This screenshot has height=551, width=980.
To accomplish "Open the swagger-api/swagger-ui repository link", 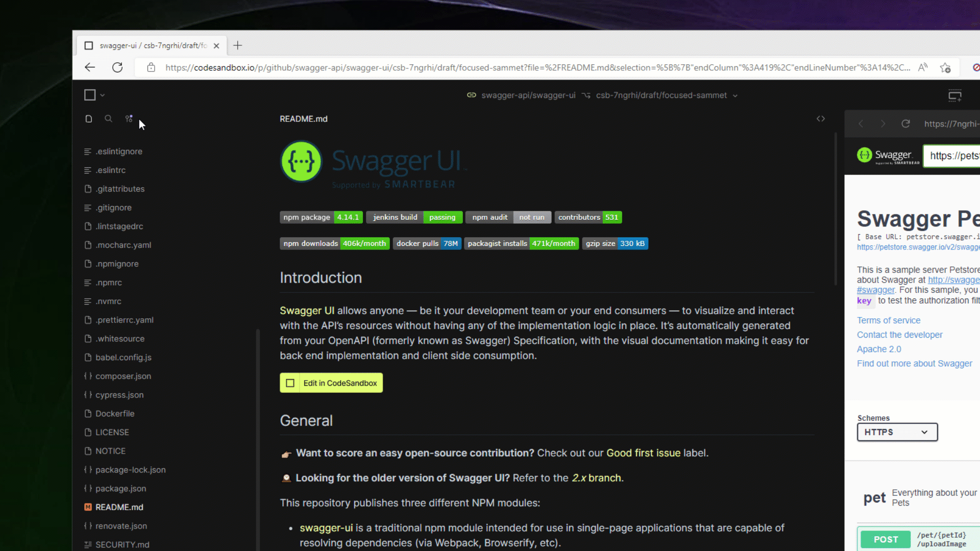I will tap(528, 95).
